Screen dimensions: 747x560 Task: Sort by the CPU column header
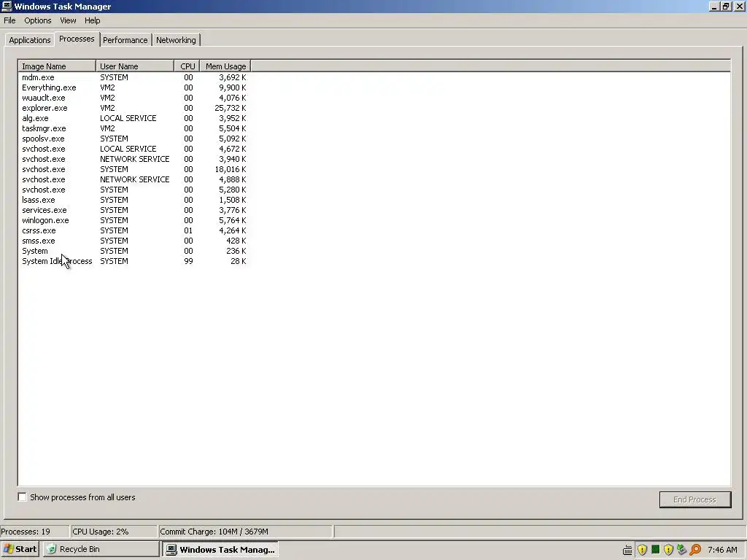(187, 66)
